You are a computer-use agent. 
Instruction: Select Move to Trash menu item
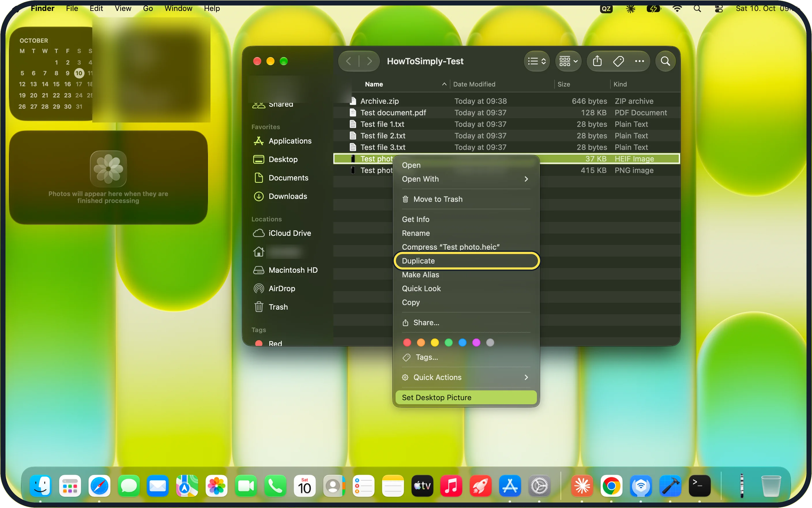(x=466, y=199)
